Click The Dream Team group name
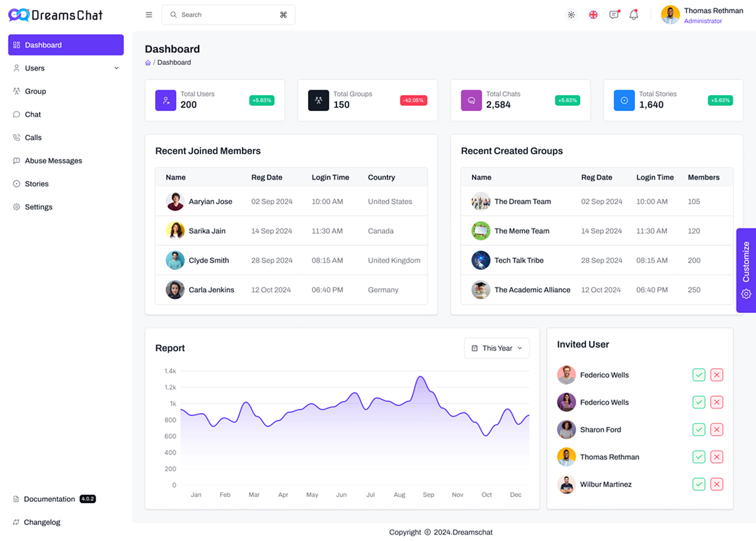The image size is (756, 541). (523, 202)
